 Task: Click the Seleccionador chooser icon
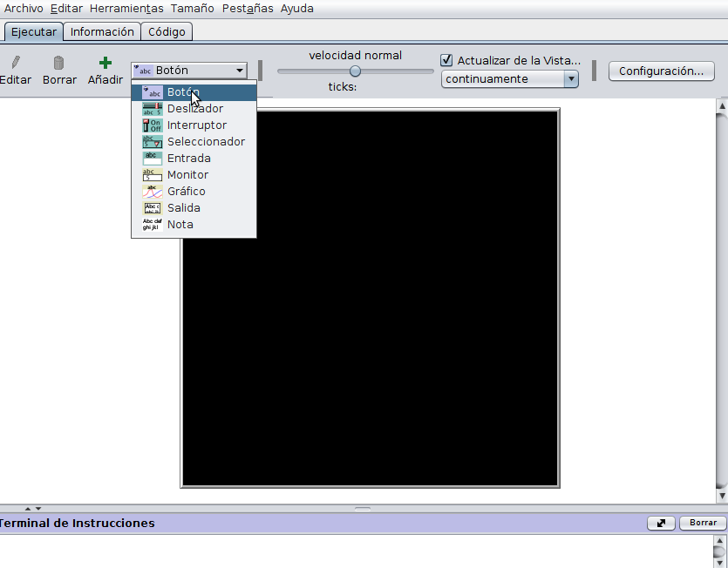pyautogui.click(x=153, y=142)
